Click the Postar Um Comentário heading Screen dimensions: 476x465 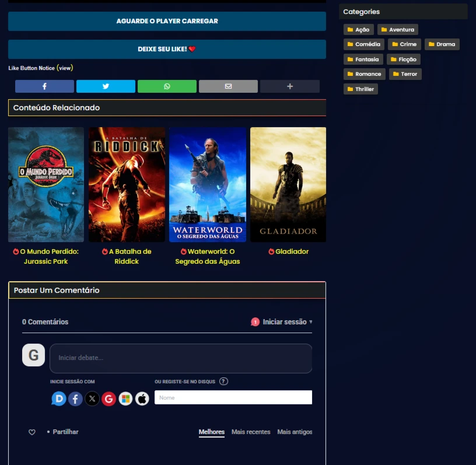tap(57, 290)
